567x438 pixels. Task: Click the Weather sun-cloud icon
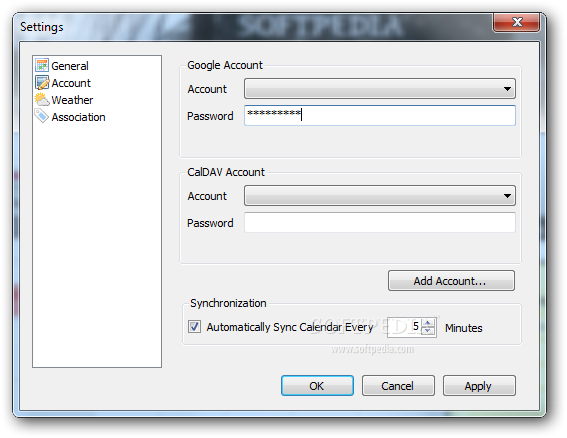click(x=42, y=99)
